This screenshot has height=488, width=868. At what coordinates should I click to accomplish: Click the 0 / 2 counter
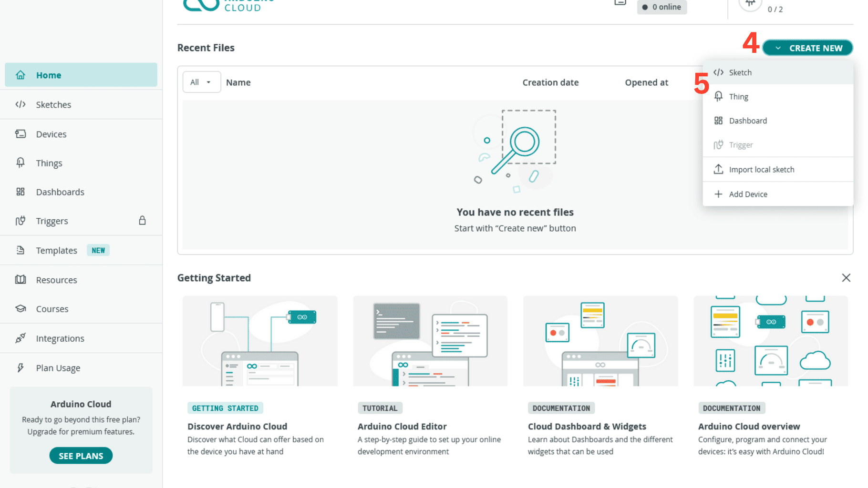click(x=775, y=9)
